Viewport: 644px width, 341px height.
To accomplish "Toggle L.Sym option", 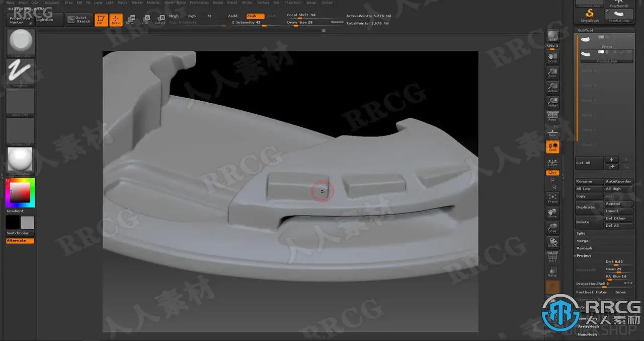I will click(x=553, y=162).
